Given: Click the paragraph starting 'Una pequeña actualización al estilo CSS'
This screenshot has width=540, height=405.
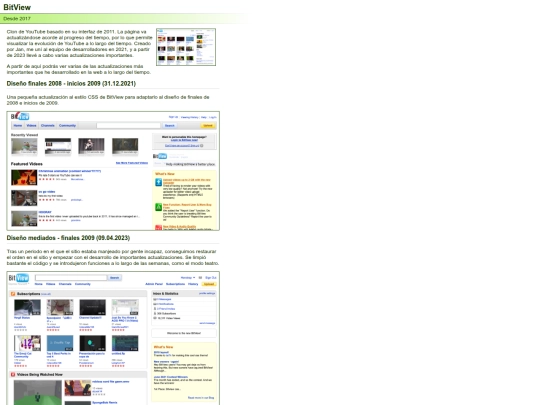Looking at the screenshot, I should pos(108,100).
